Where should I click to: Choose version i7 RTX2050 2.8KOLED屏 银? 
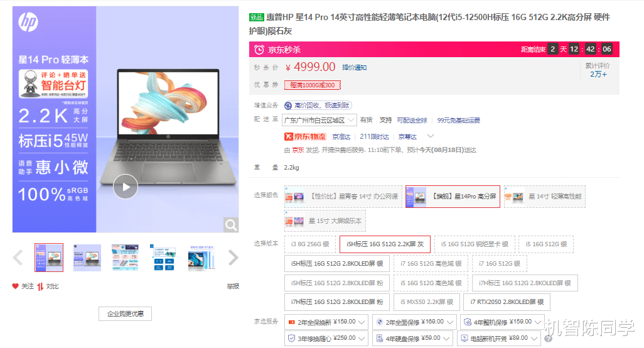(507, 302)
